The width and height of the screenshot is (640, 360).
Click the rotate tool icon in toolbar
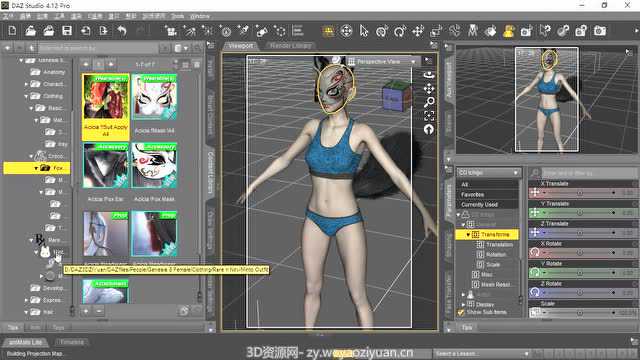[400, 31]
